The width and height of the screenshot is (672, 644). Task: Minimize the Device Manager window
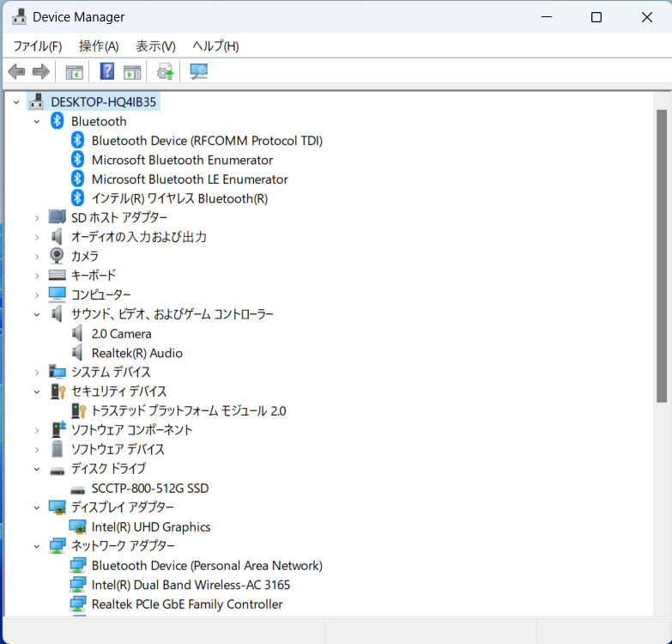(x=547, y=17)
